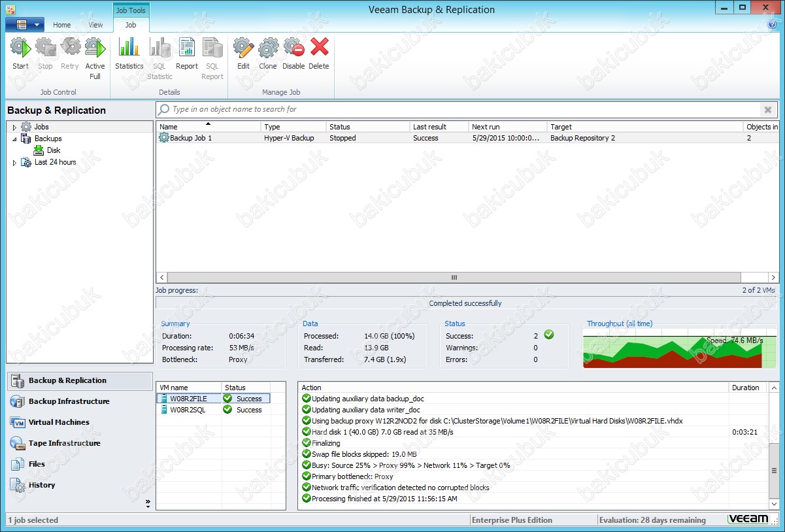The image size is (785, 532).
Task: Open the Backup Infrastructure view
Action: pyautogui.click(x=80, y=401)
